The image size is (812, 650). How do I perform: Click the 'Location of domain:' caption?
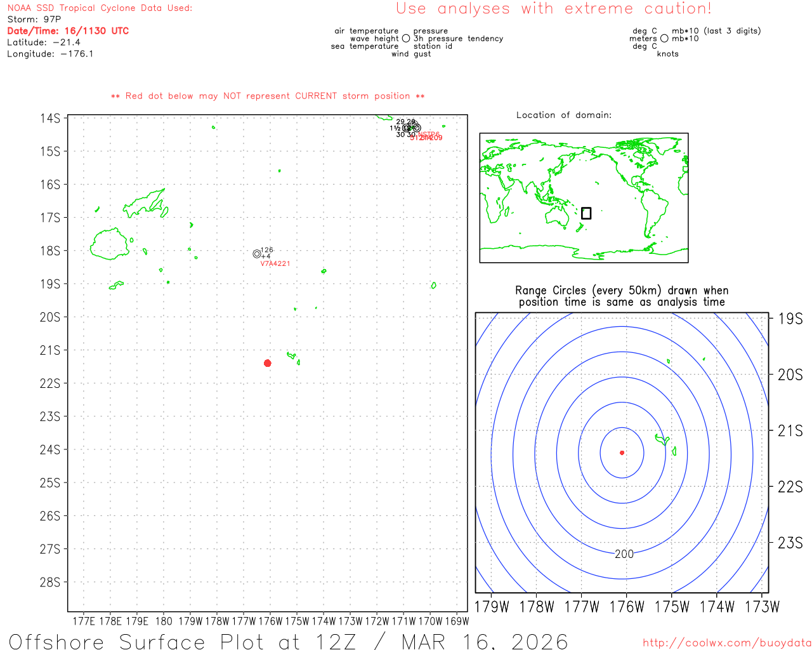click(563, 116)
